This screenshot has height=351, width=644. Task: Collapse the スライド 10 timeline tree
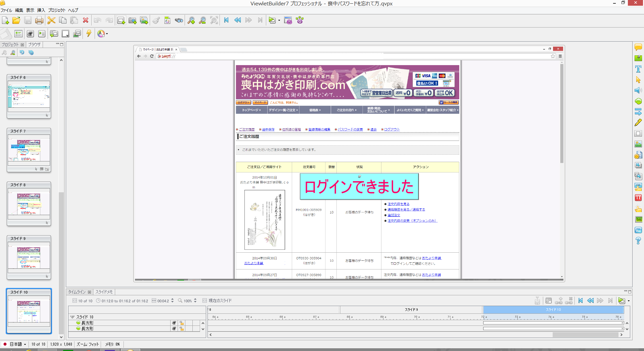[x=72, y=317]
